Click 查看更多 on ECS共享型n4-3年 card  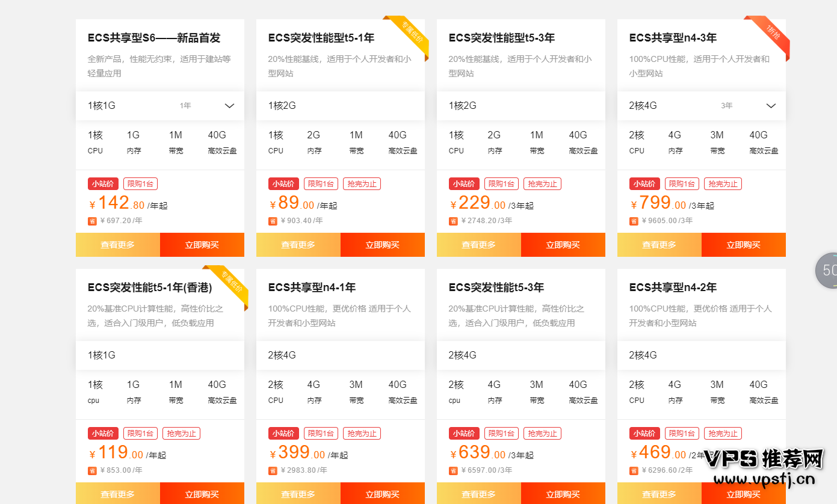pyautogui.click(x=659, y=245)
